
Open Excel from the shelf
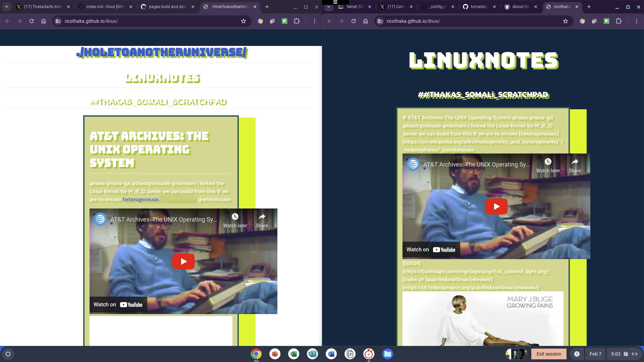(293, 354)
